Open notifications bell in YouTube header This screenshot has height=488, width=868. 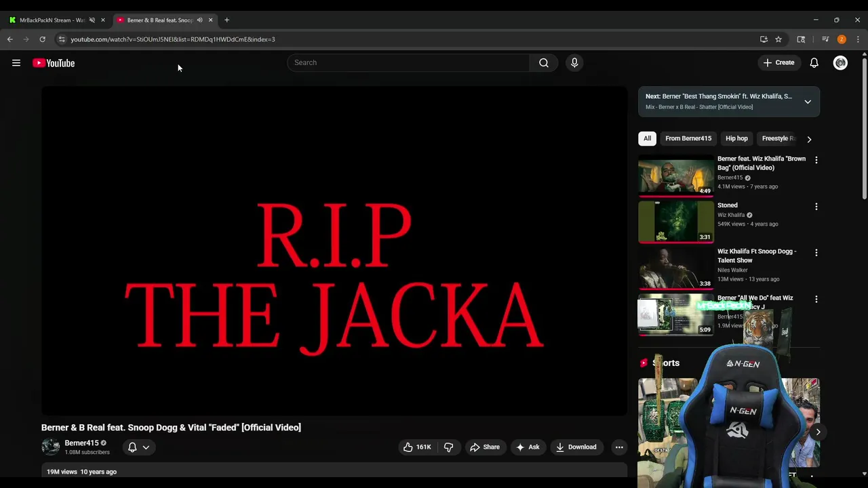(814, 62)
